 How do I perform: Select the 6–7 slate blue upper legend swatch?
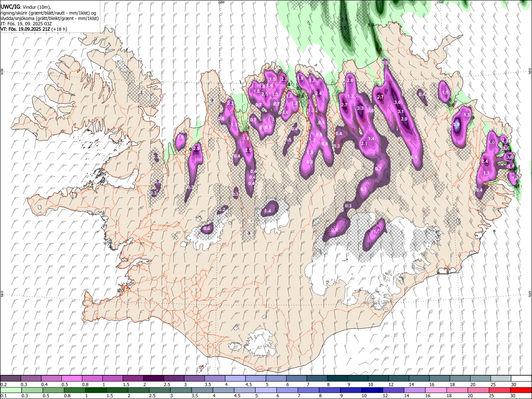(296, 378)
